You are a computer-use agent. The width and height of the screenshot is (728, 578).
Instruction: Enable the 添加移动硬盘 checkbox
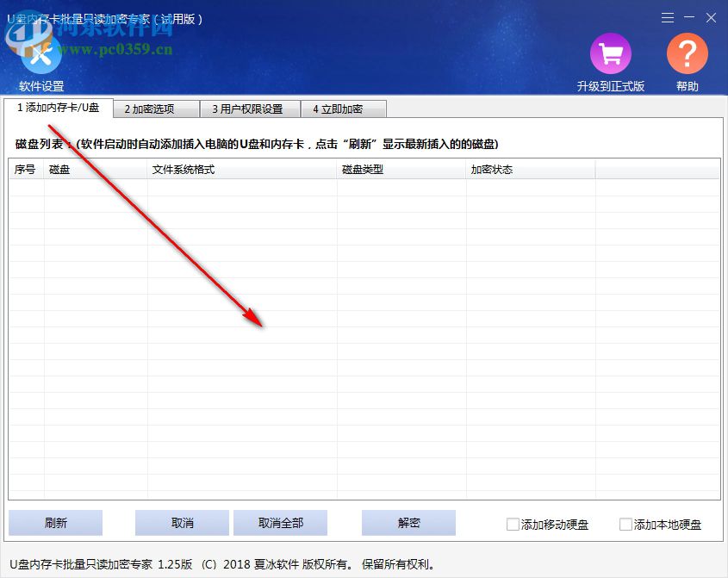coord(511,524)
